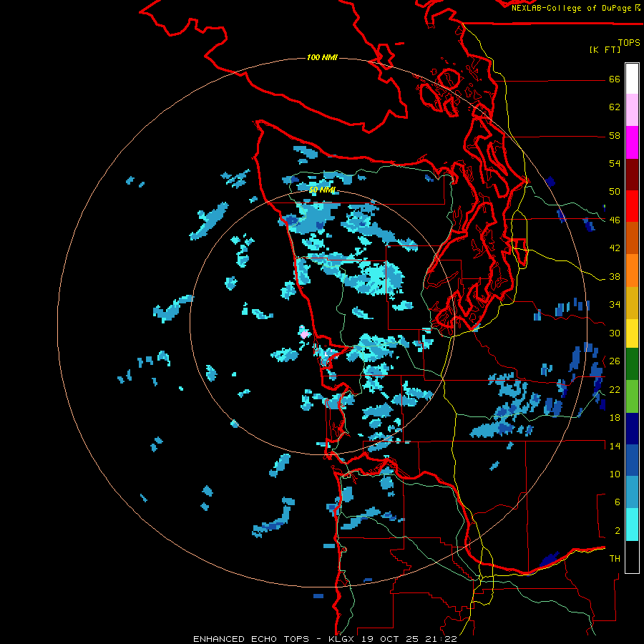Choose the navy legend color band
The width and height of the screenshot is (644, 644).
(632, 429)
